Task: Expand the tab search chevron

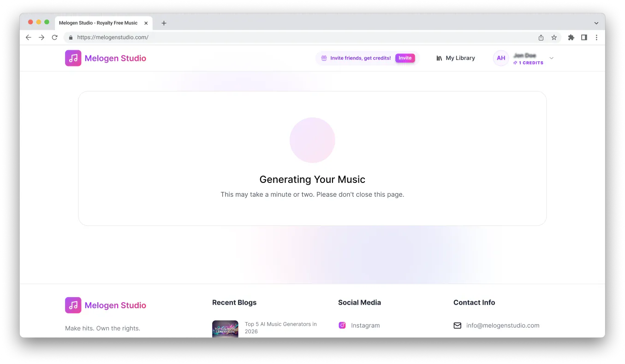Action: tap(596, 23)
